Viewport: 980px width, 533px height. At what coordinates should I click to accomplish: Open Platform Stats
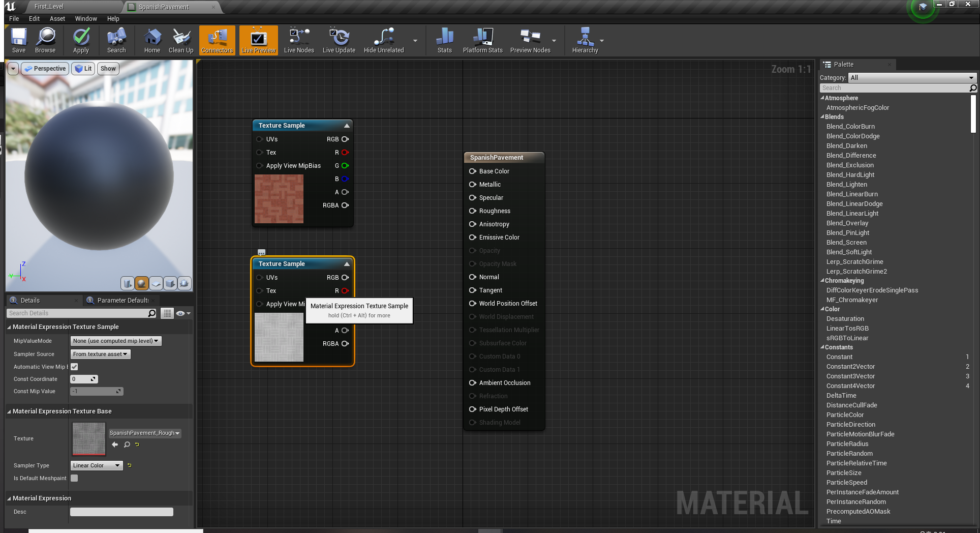(x=483, y=40)
